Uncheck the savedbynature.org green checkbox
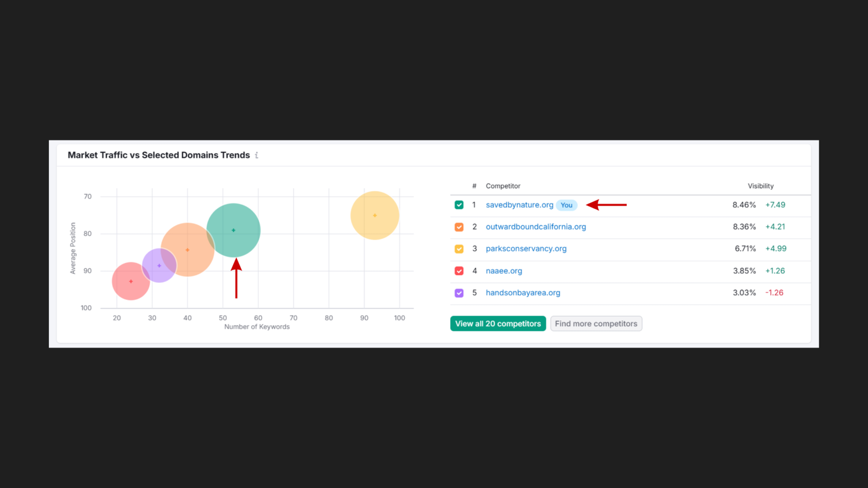 (459, 205)
